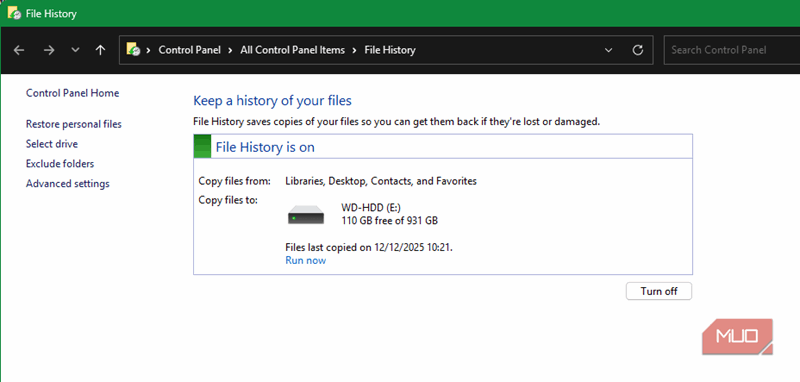Screen dimensions: 800x382
Task: Go back using the back arrow
Action: pyautogui.click(x=19, y=50)
